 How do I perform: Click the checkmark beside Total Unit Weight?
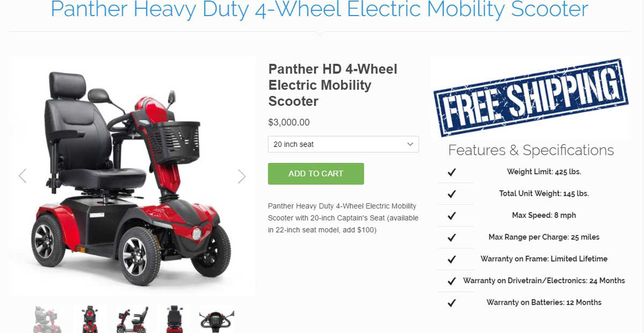[x=452, y=194]
